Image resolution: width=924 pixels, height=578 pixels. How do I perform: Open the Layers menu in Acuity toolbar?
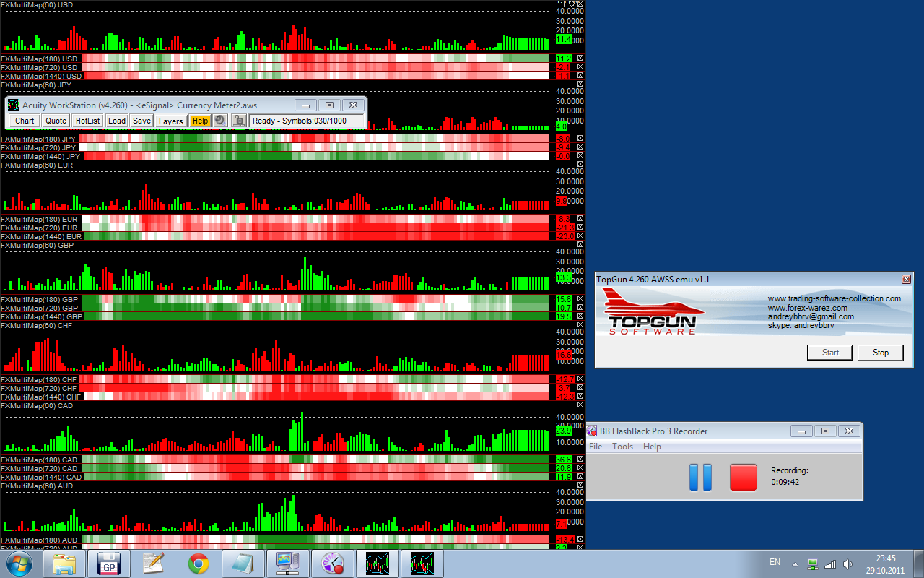point(171,121)
